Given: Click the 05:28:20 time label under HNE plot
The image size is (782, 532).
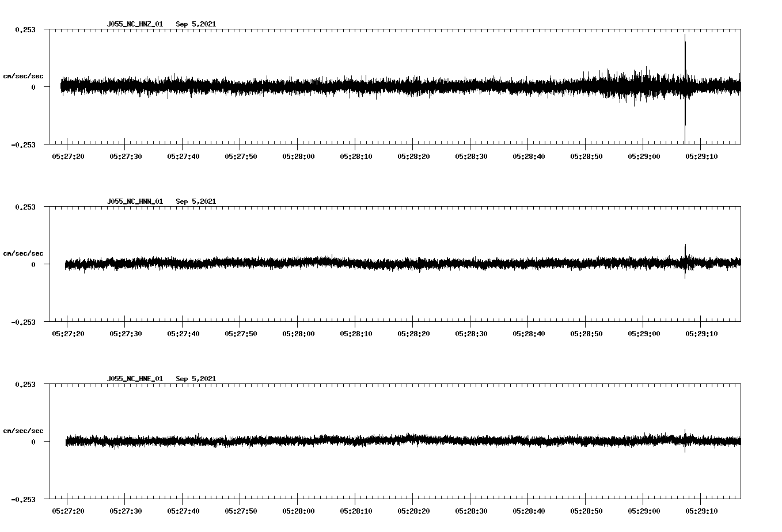Looking at the screenshot, I should 413,511.
